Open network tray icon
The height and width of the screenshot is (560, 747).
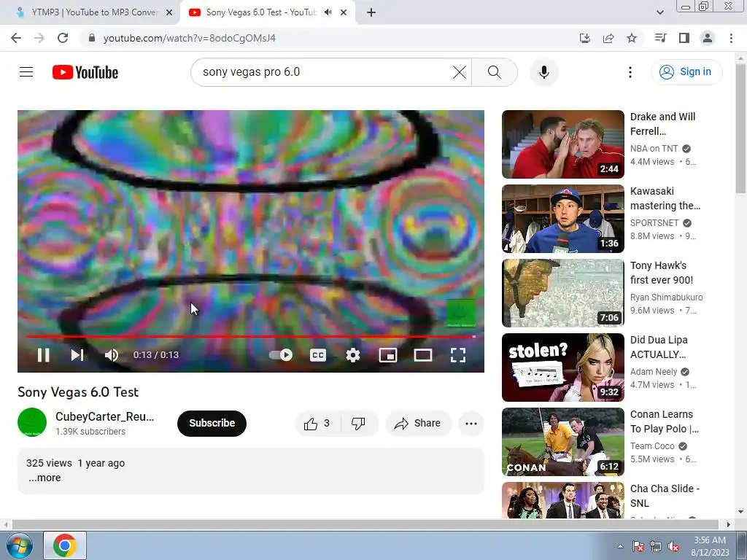tap(656, 546)
